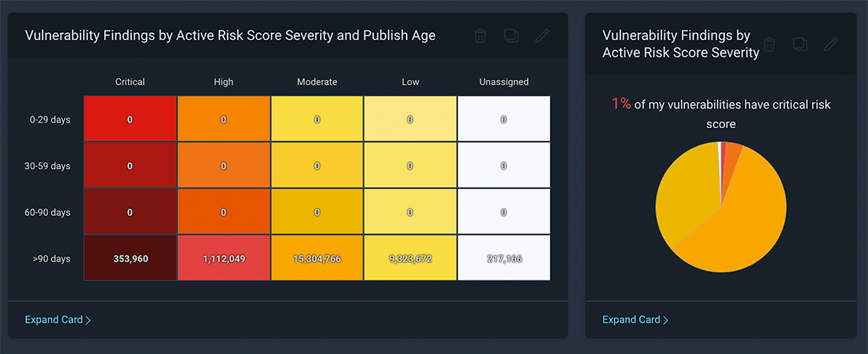This screenshot has height=354, width=868.
Task: Select the Unassigned cell in the 30-59 days row
Action: (504, 166)
